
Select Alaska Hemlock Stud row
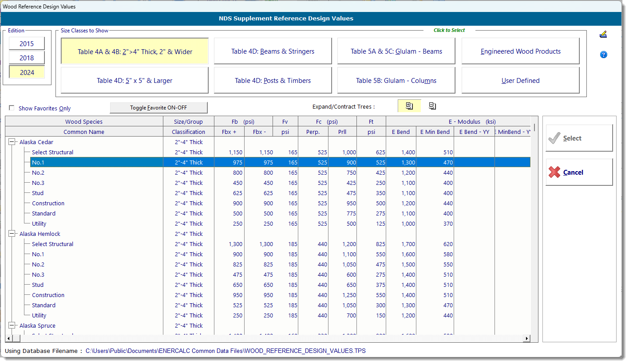pos(268,285)
